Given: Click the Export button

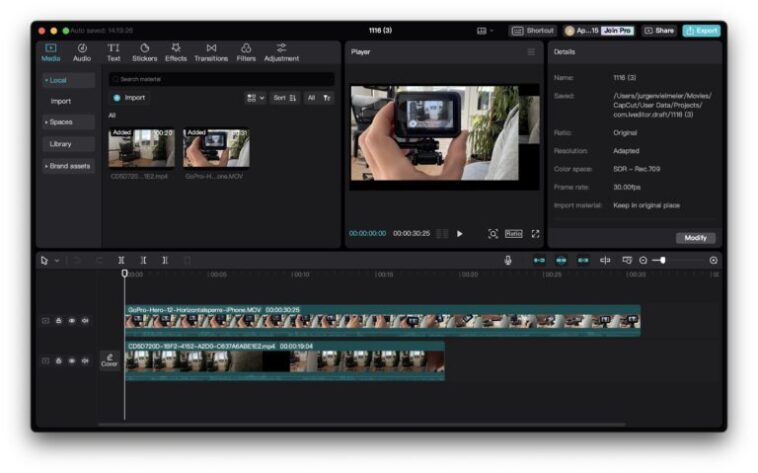Looking at the screenshot, I should pyautogui.click(x=701, y=30).
